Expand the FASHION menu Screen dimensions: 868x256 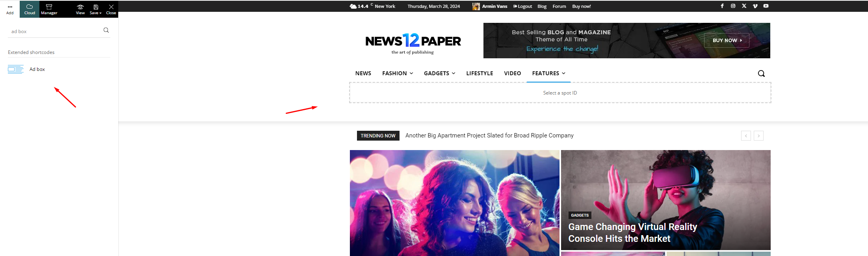[x=398, y=73]
